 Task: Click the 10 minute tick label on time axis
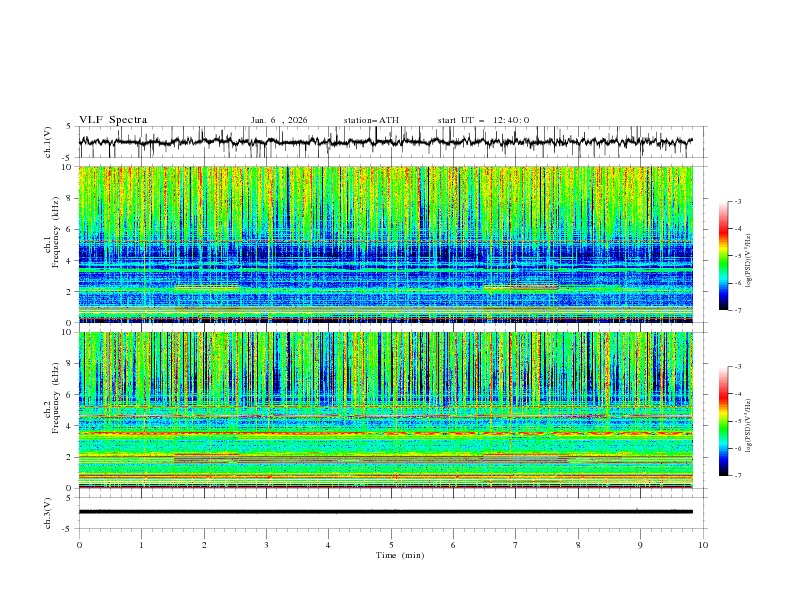coord(703,544)
